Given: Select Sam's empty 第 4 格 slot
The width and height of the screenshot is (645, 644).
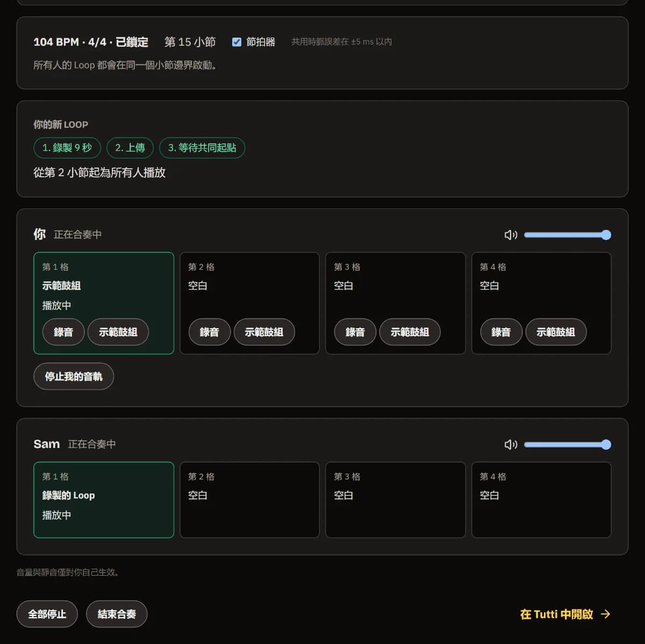Looking at the screenshot, I should (541, 500).
